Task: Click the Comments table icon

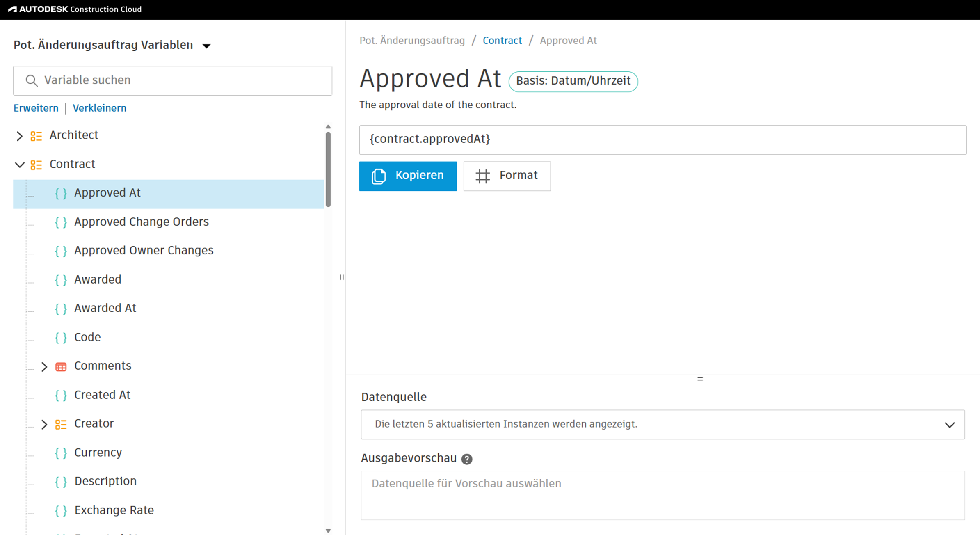Action: (61, 366)
